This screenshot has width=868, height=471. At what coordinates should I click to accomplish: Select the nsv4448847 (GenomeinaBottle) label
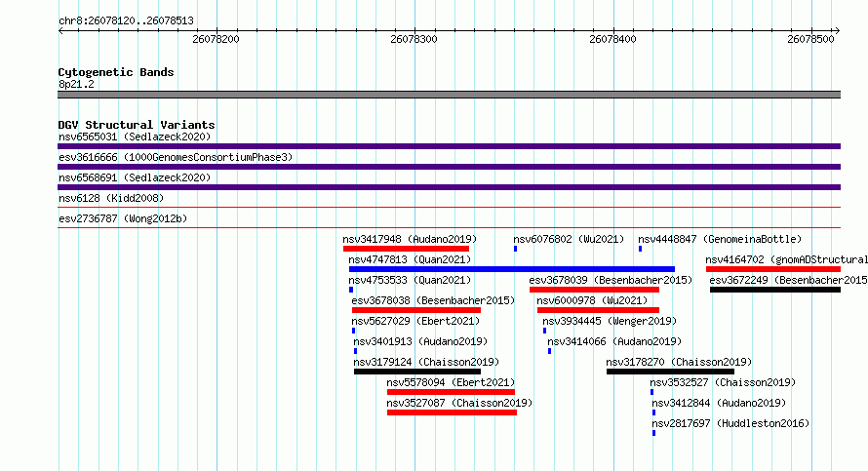click(x=720, y=239)
